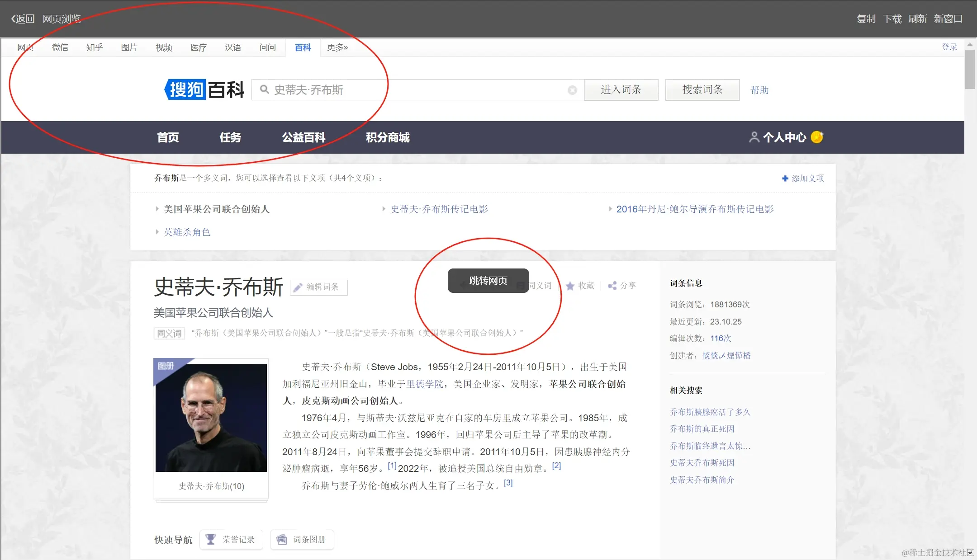Click the Sogou Baike logo

coord(204,89)
